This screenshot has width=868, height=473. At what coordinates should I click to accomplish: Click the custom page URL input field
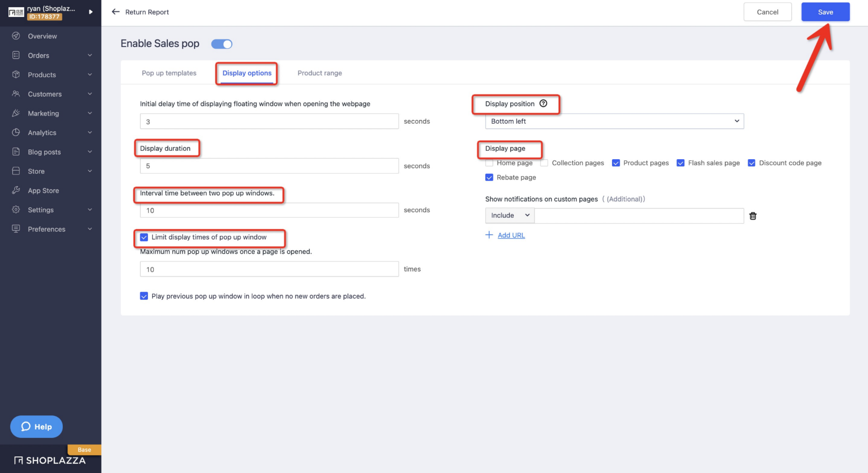coord(639,215)
